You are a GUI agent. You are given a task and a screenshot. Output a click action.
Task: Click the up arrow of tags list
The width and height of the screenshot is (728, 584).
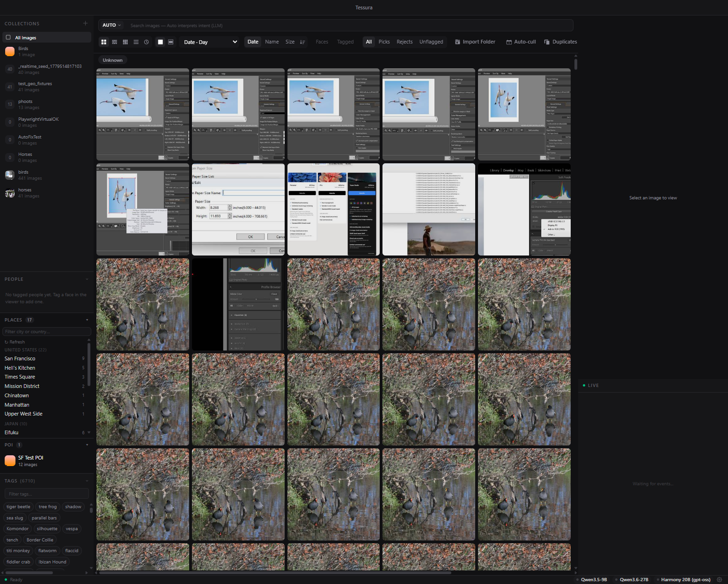pos(91,504)
